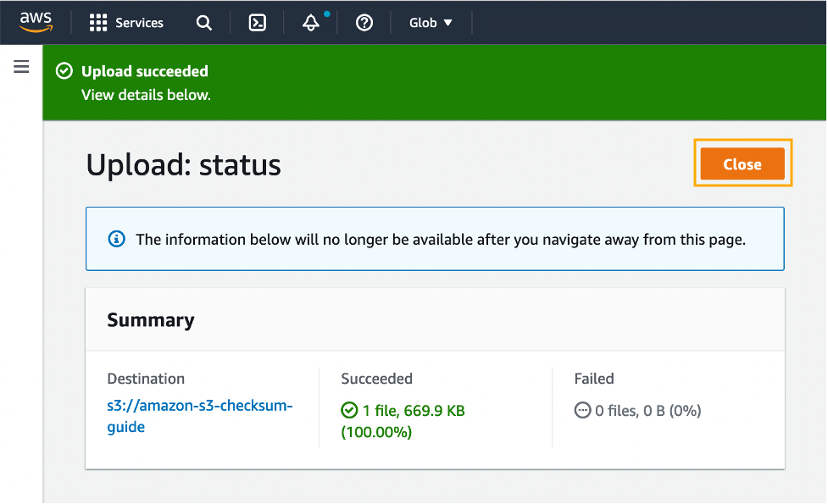Click the Close button

click(742, 164)
